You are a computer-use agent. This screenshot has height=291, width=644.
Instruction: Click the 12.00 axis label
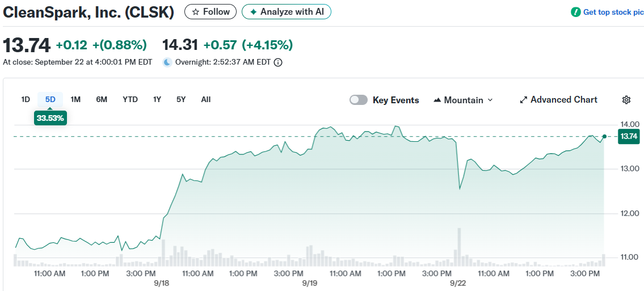click(629, 213)
